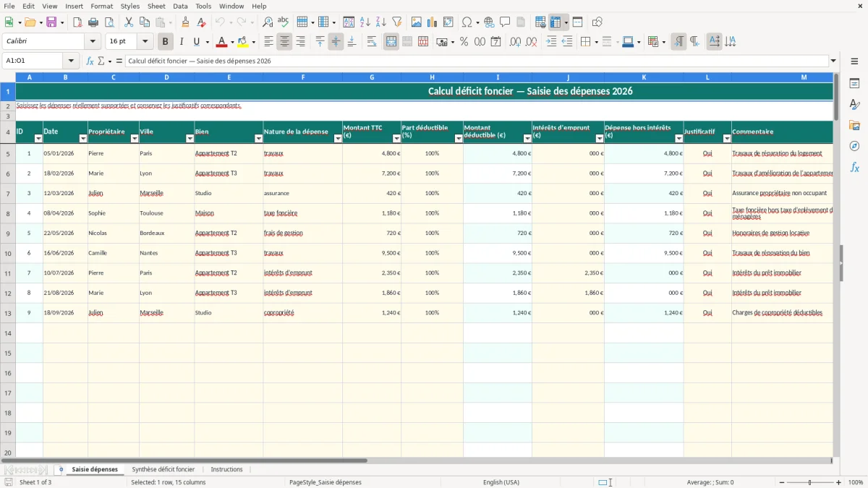Insert a pivot table
Viewport: 868px width, 488px height.
click(x=448, y=22)
